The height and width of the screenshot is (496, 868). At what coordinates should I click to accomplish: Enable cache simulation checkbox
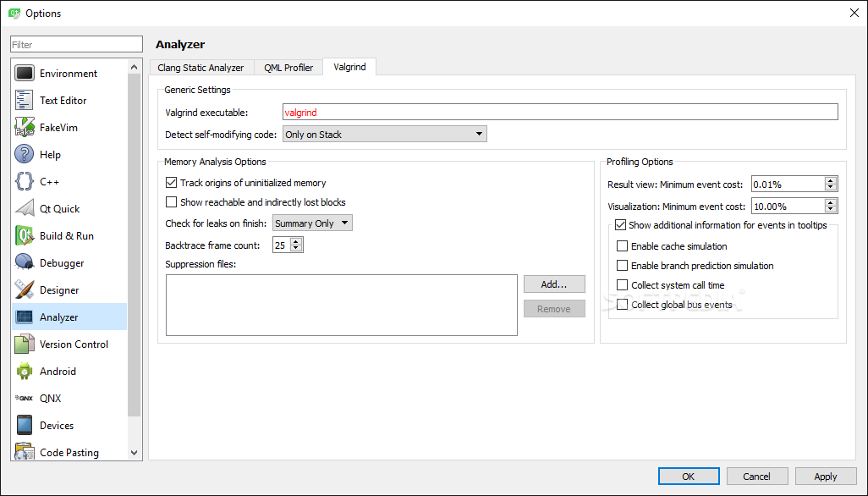coord(622,245)
